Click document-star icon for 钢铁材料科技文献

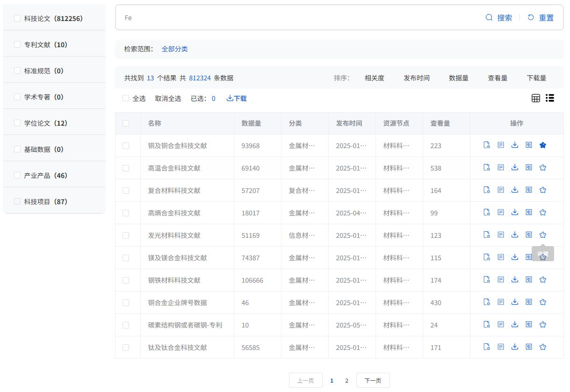487,280
